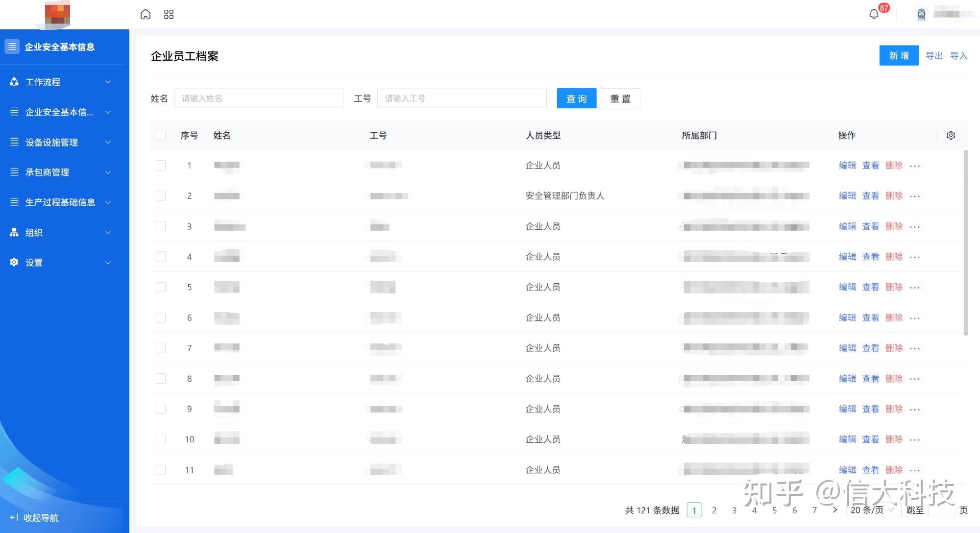Click the home icon in top bar
Image resolution: width=980 pixels, height=533 pixels.
point(146,14)
